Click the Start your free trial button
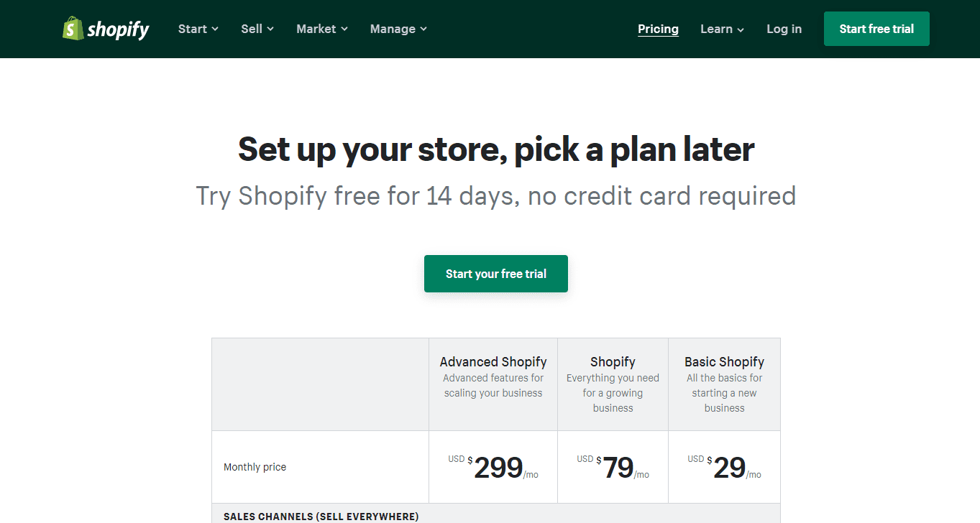 click(x=495, y=274)
